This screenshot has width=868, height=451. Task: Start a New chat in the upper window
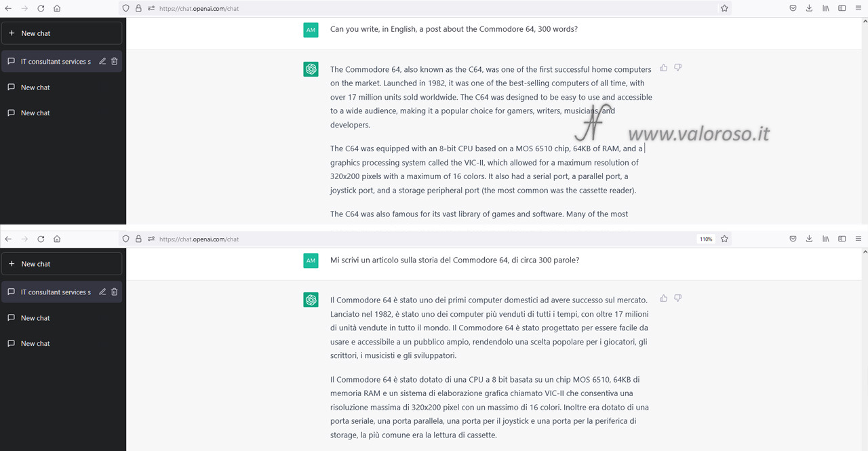[62, 33]
